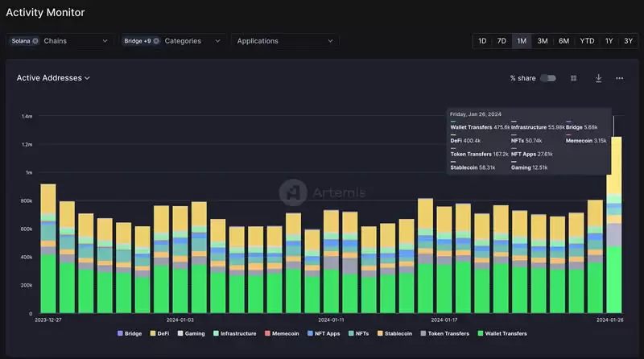
Task: Click the table grid view icon
Action: [573, 78]
